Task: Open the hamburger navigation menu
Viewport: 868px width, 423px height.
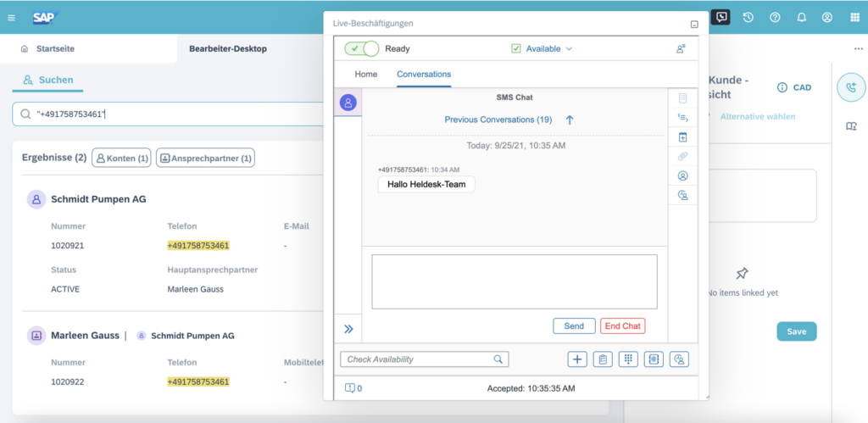Action: point(11,17)
